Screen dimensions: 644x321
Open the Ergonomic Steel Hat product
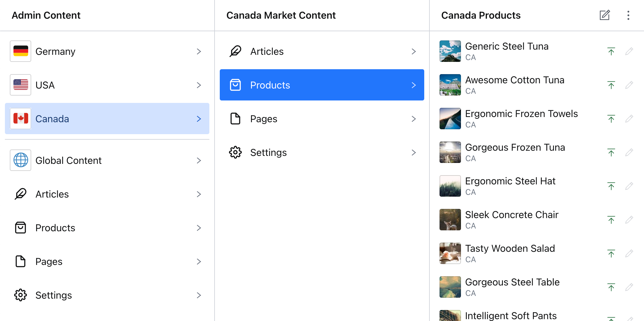[510, 181]
